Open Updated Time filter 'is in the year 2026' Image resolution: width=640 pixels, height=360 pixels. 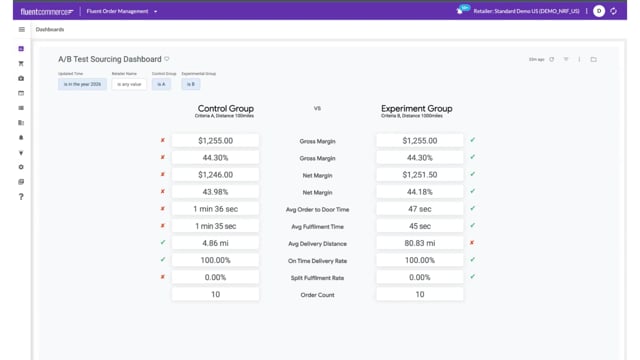[x=82, y=84]
